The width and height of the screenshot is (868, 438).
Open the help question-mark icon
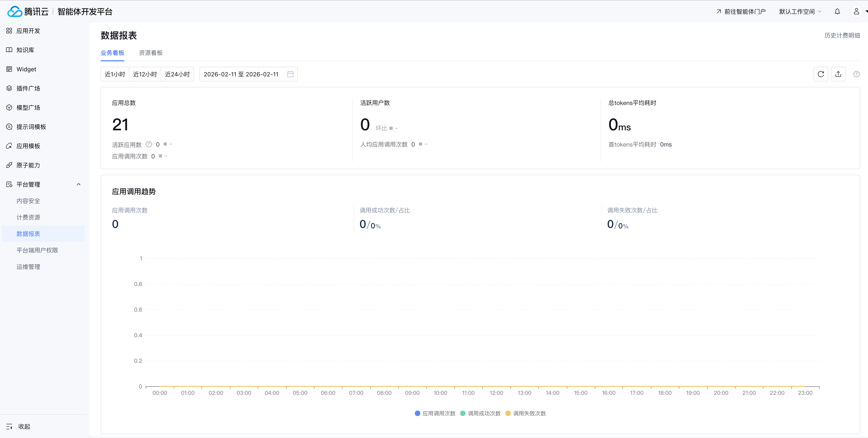click(856, 74)
